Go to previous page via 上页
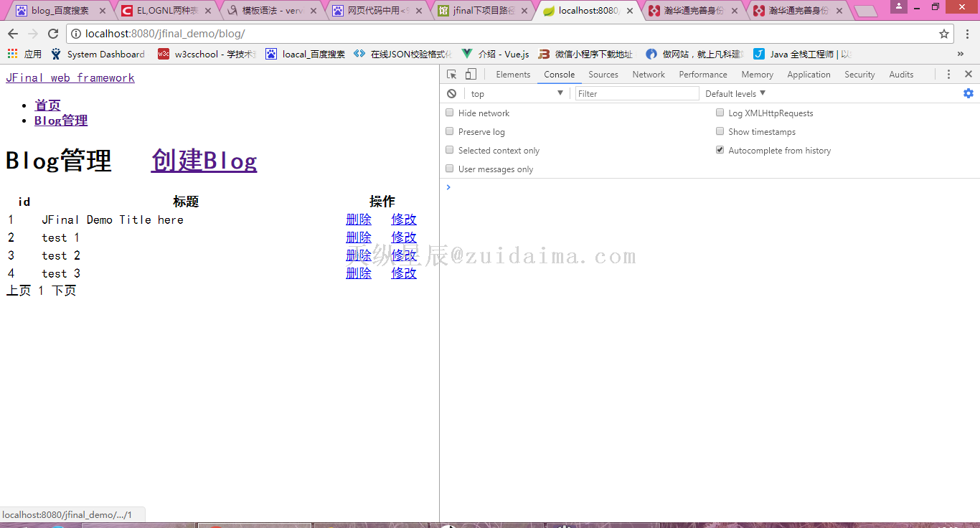 tap(19, 291)
